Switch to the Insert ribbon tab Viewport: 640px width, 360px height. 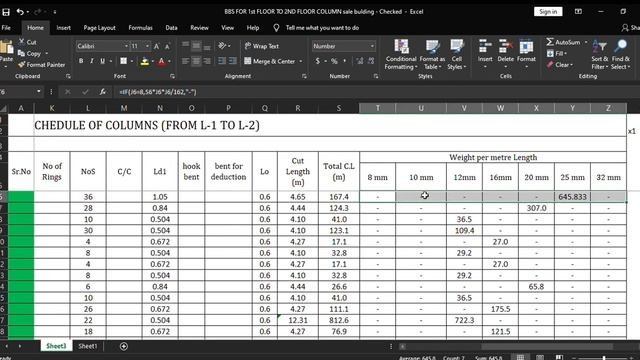63,28
